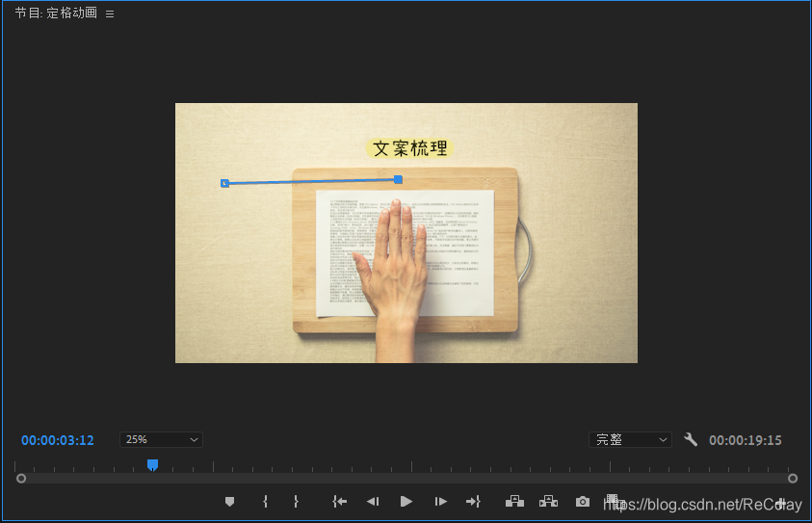812x523 pixels.
Task: Jump to the Out point
Action: [473, 501]
